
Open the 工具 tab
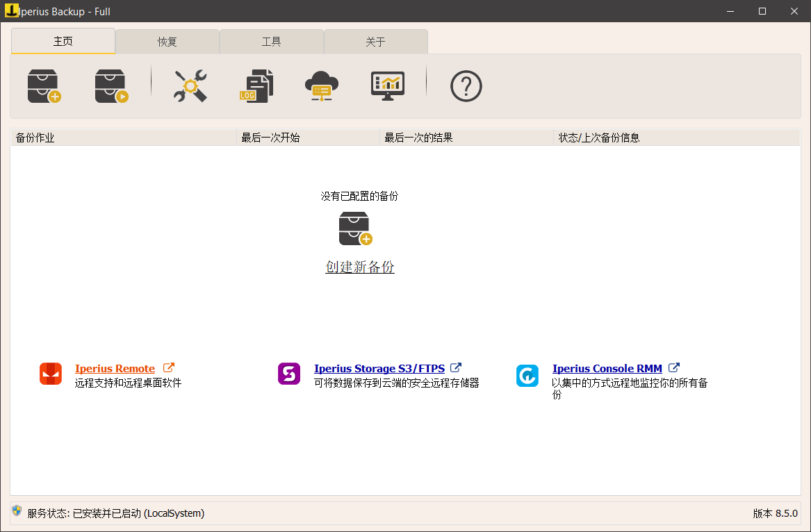[x=272, y=42]
